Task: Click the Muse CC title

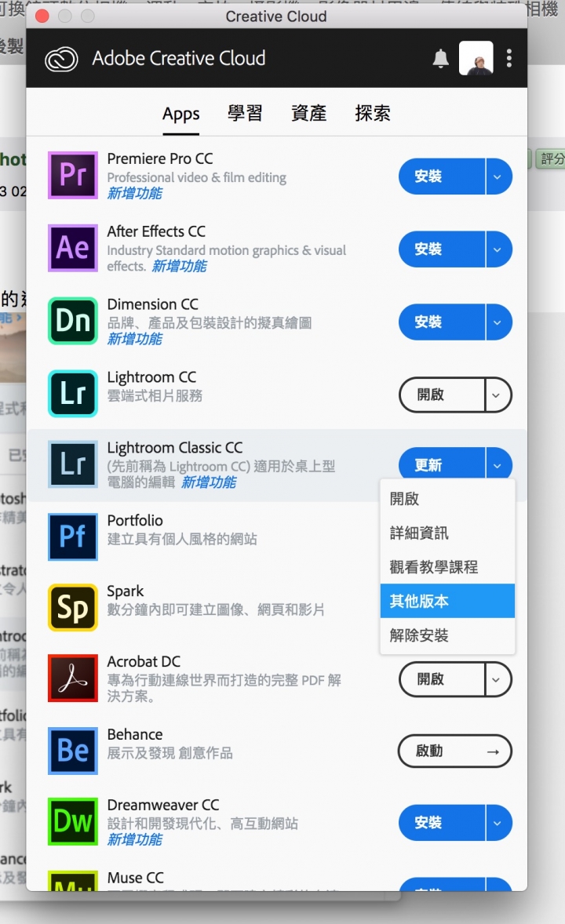Action: coord(136,878)
